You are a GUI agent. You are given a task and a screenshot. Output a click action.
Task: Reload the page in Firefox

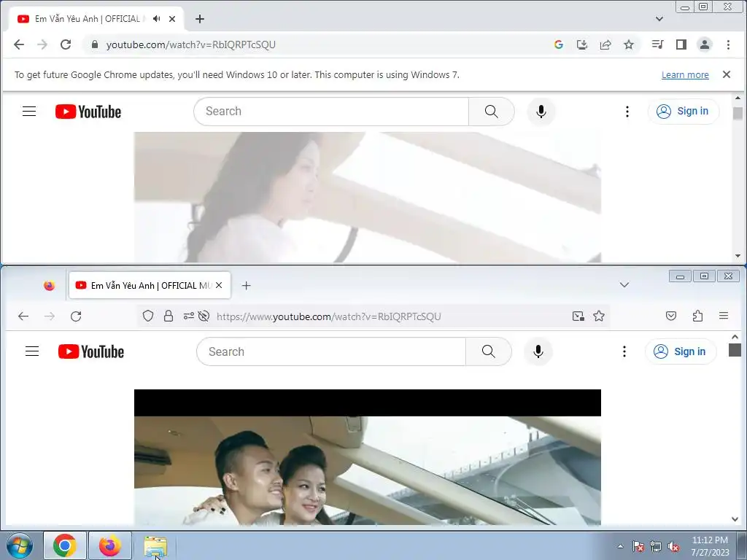click(76, 316)
